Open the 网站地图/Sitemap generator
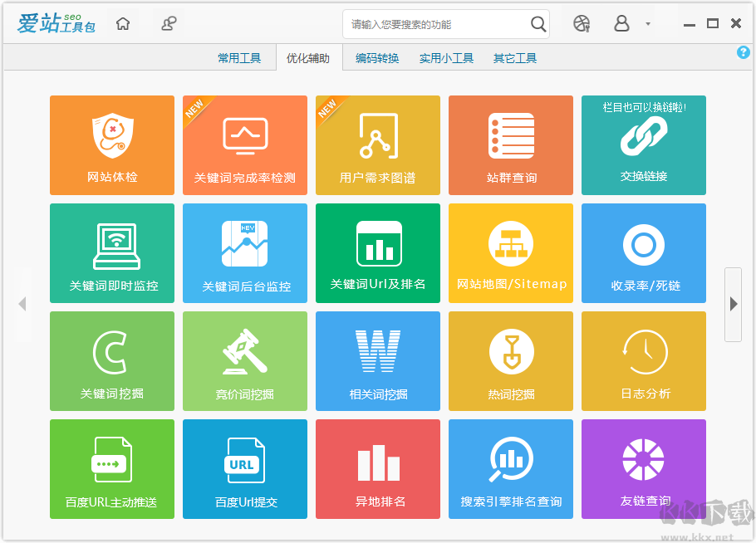The width and height of the screenshot is (756, 543). pos(510,253)
